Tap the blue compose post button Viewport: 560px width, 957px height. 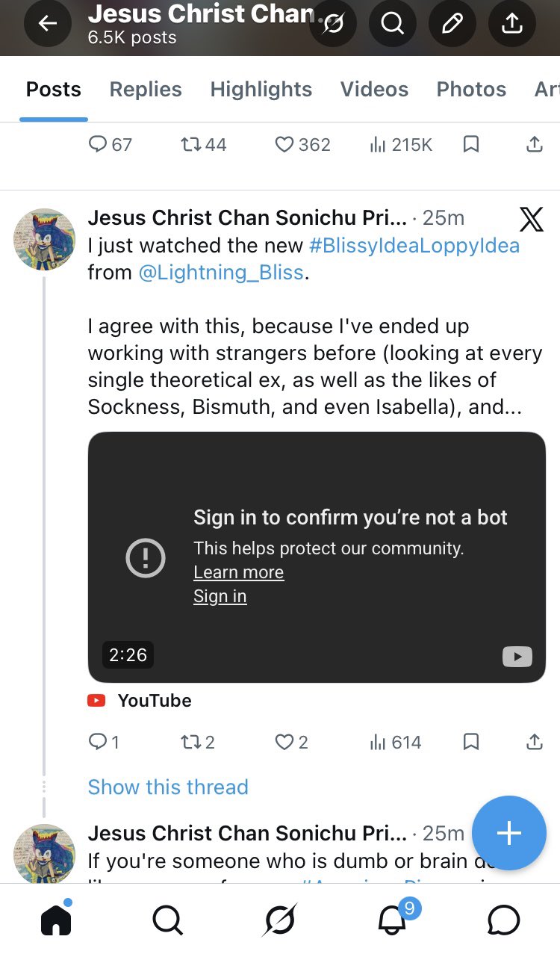click(x=508, y=833)
